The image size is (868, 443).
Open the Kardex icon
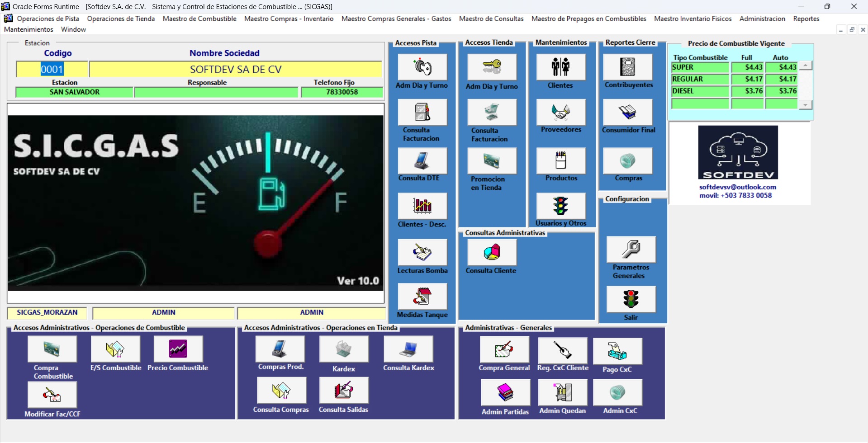(x=344, y=349)
